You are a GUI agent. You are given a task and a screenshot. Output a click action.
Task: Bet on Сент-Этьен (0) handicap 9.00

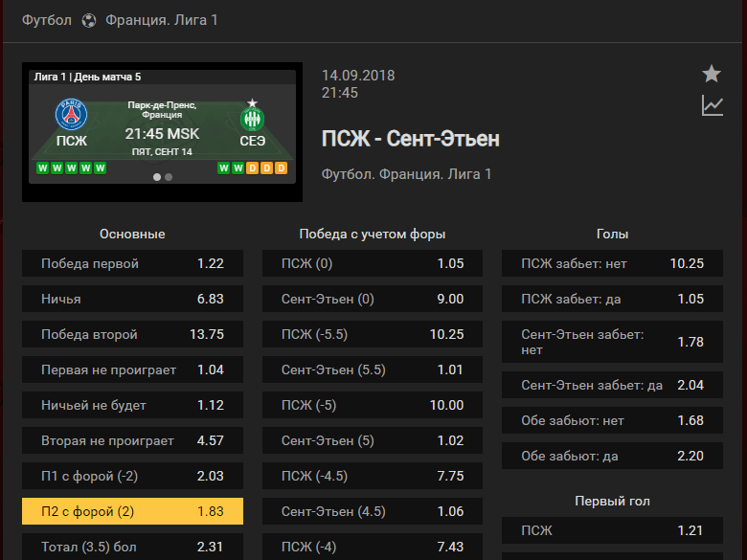(x=373, y=299)
